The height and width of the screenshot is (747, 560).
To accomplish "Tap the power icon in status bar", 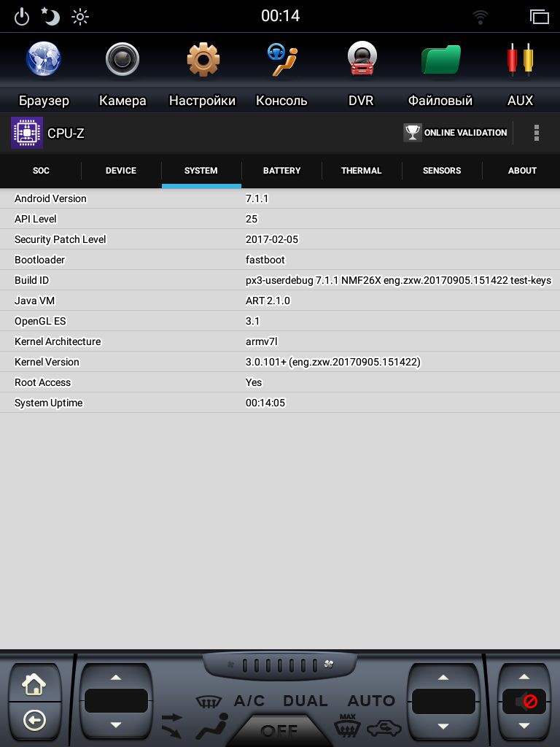I will coord(22,17).
